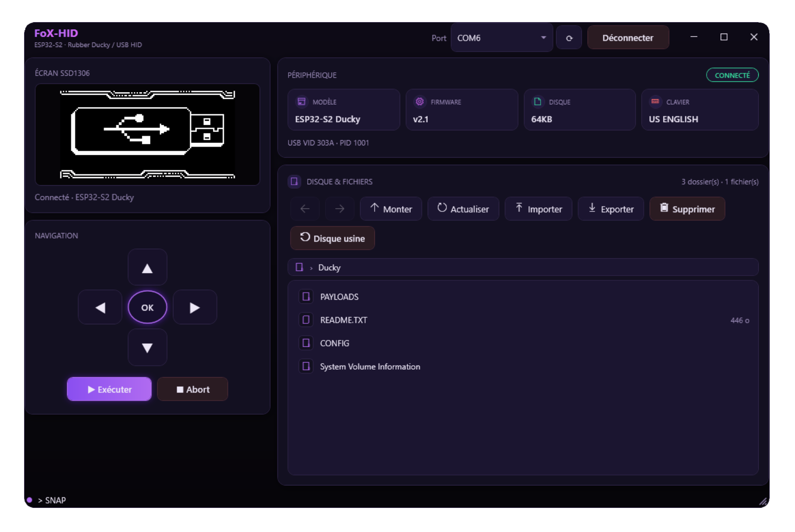
Task: Click the Disque card file icon
Action: 538,102
